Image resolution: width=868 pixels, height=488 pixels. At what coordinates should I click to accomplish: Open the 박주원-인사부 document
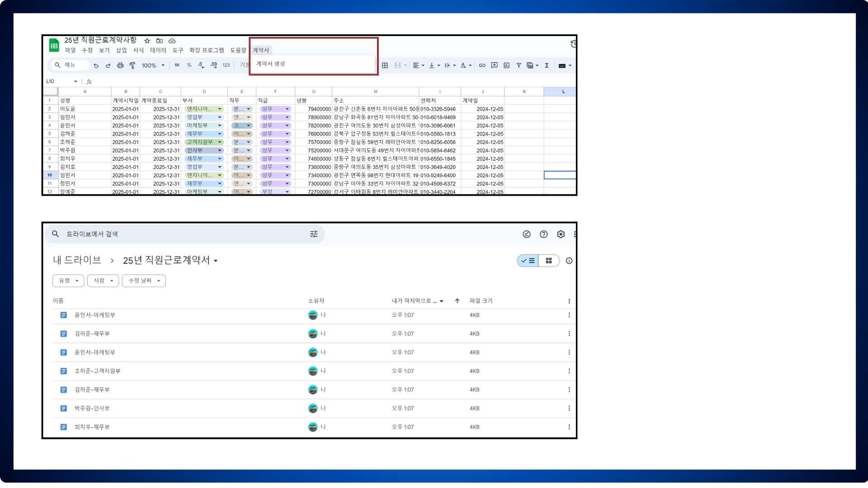92,408
